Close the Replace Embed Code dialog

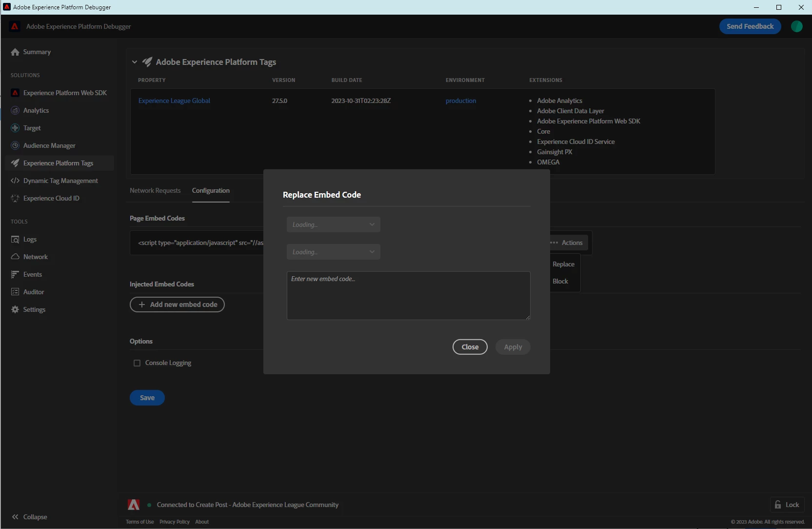point(470,347)
